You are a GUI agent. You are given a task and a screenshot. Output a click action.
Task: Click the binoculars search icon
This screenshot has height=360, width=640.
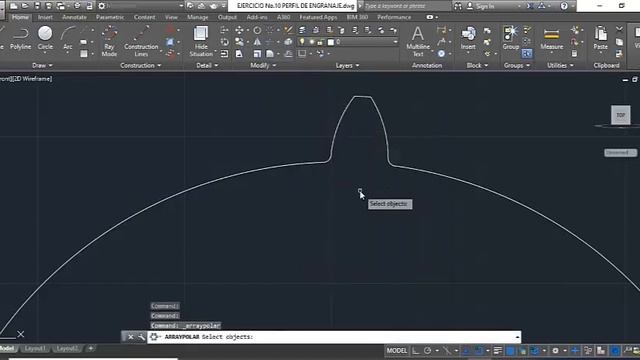point(458,6)
